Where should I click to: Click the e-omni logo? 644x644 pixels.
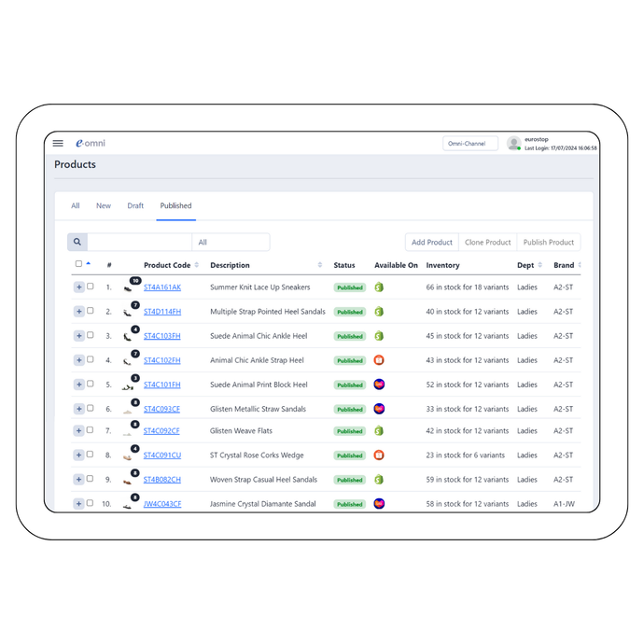(x=91, y=144)
